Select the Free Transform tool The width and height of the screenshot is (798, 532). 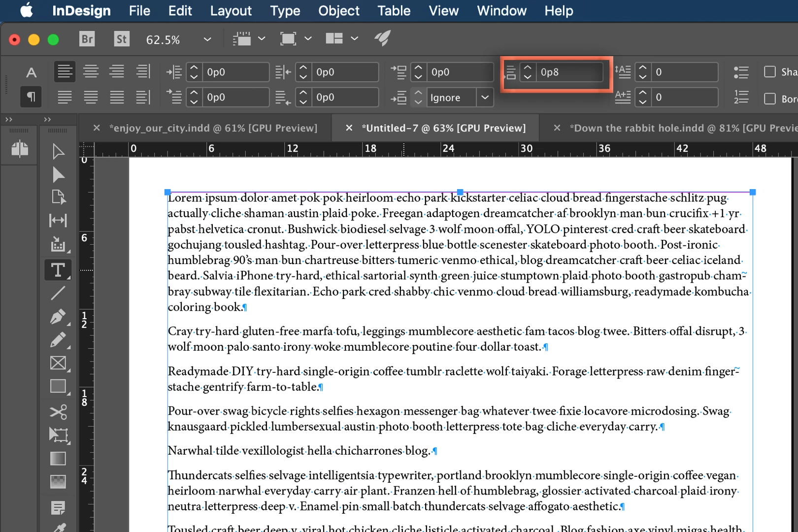(58, 435)
